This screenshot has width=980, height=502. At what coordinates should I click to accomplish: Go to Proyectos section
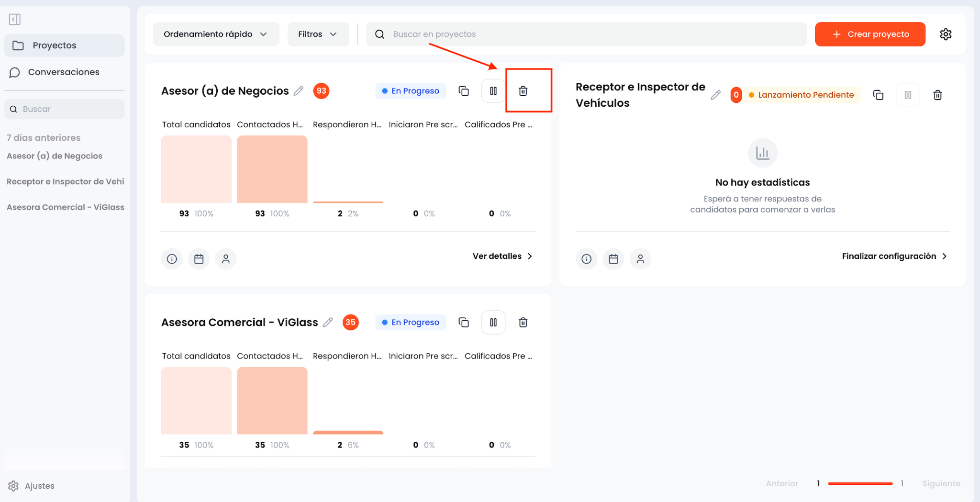(x=64, y=45)
